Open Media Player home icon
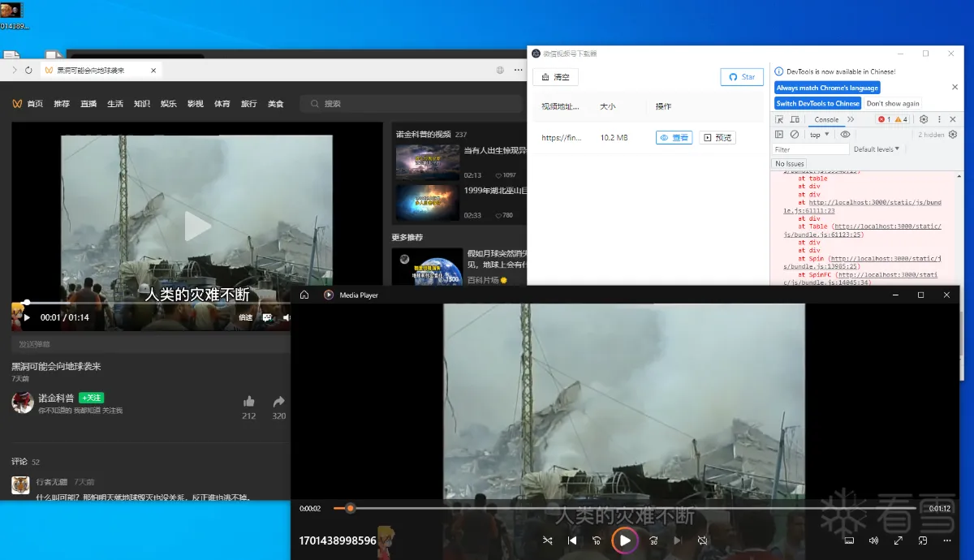 [304, 295]
